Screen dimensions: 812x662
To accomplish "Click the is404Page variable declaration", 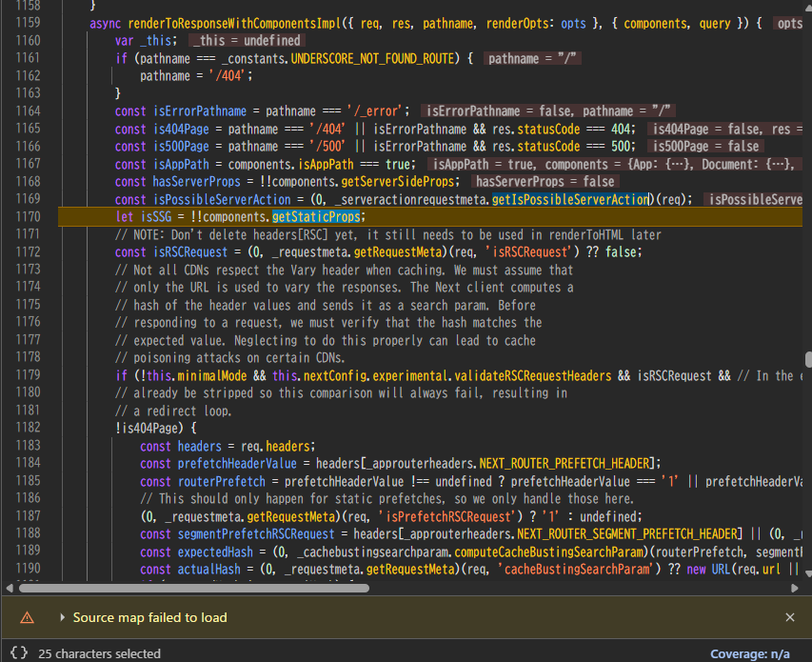I will (x=181, y=129).
